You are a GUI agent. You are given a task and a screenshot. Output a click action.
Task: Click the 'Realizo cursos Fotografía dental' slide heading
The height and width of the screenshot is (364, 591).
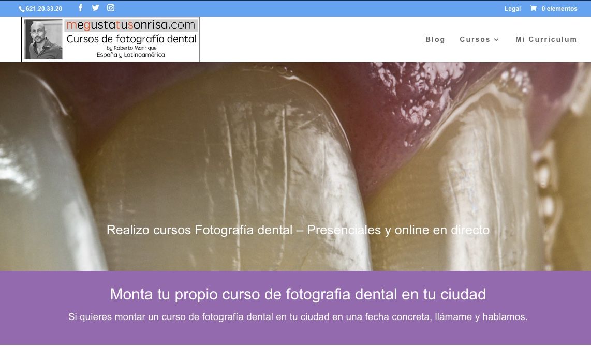click(x=298, y=230)
